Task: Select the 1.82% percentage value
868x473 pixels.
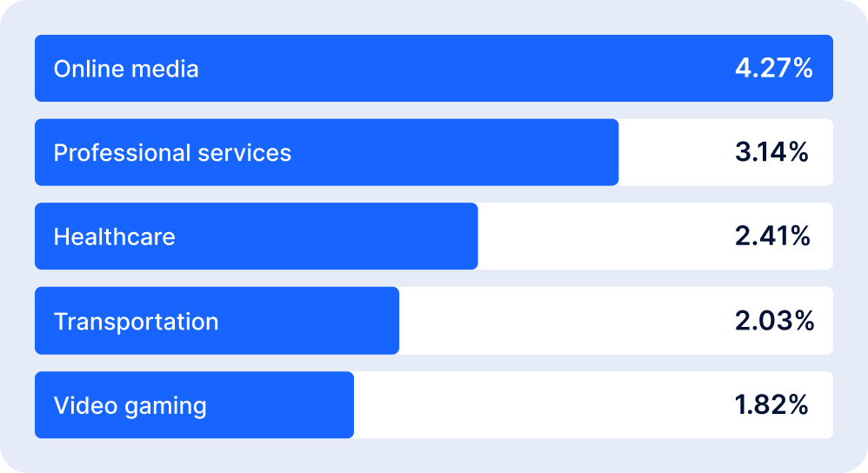Action: pyautogui.click(x=772, y=406)
